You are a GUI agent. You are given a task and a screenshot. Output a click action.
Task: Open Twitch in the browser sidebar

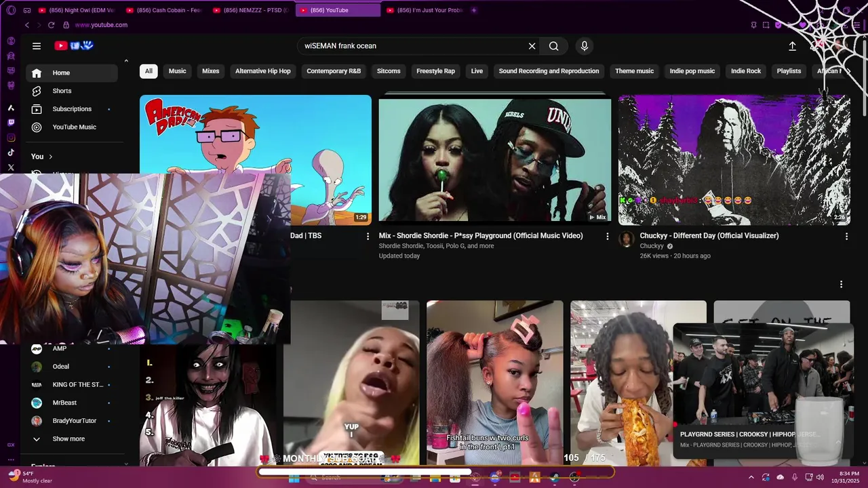tap(11, 123)
